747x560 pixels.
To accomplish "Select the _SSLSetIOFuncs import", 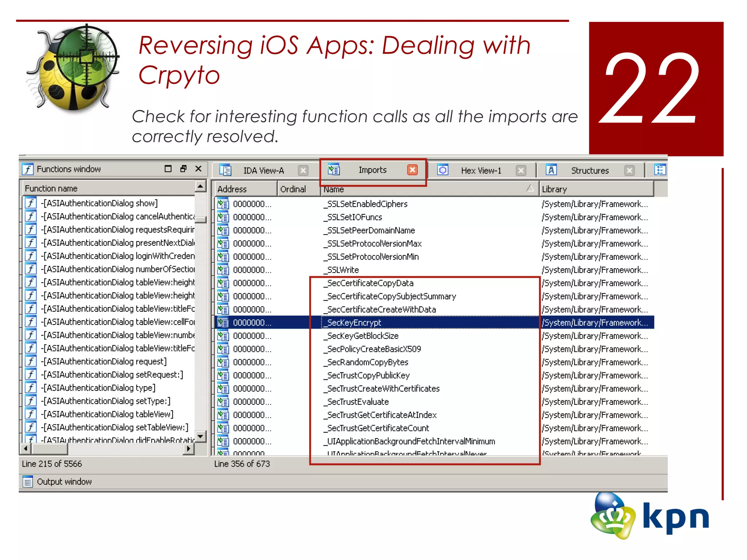I will click(353, 217).
